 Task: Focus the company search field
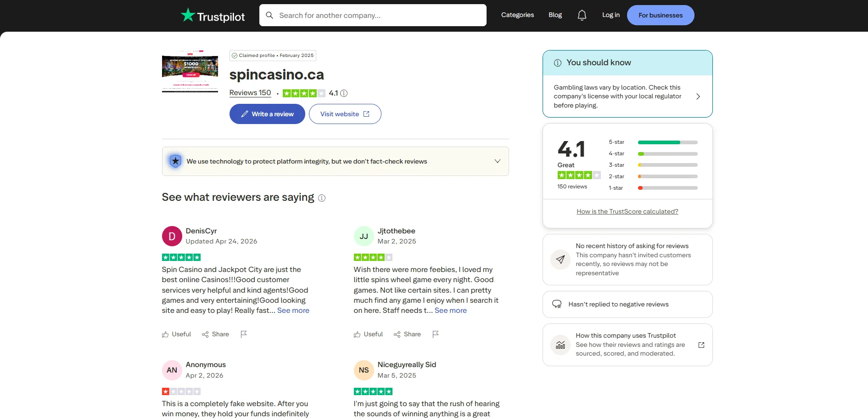(373, 15)
